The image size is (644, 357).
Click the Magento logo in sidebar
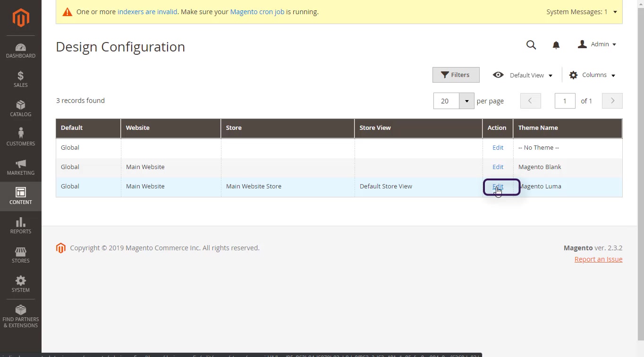point(21,18)
